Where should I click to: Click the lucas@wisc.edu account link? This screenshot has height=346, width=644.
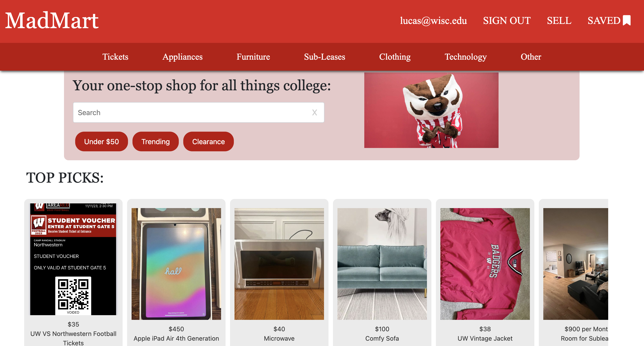[x=433, y=21]
